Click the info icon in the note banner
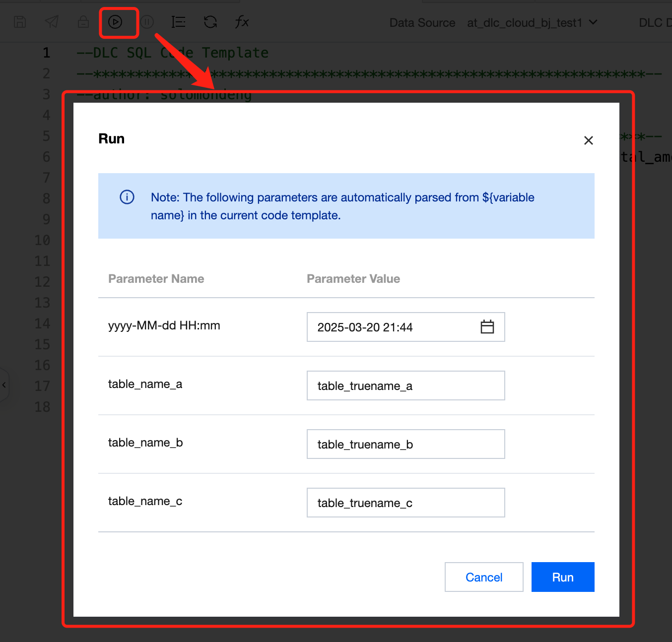The height and width of the screenshot is (642, 672). click(x=127, y=197)
